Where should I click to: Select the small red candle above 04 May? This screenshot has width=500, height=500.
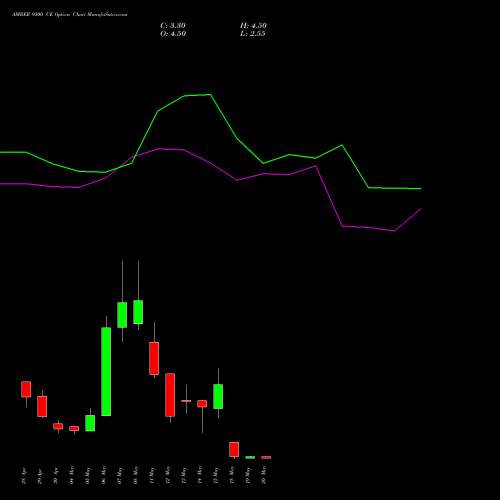[x=74, y=429]
